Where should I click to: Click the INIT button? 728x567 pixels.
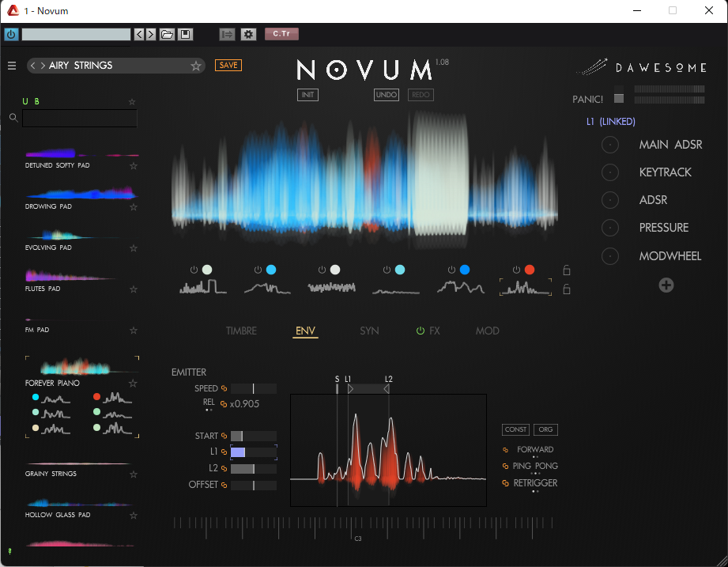[307, 95]
